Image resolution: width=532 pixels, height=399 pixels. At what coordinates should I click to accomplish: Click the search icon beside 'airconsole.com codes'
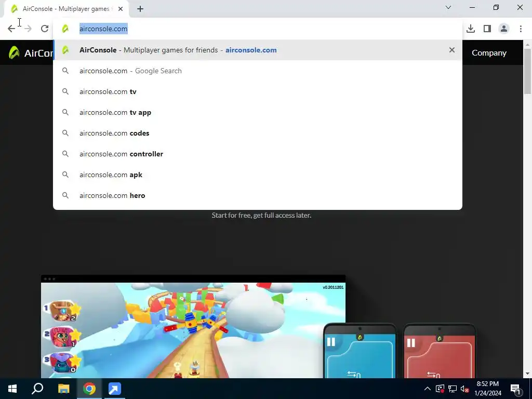pos(65,134)
